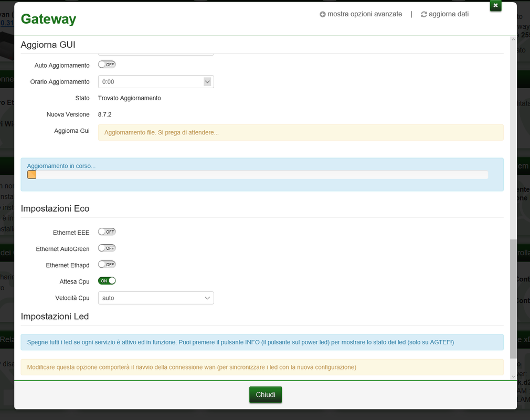The height and width of the screenshot is (420, 530).
Task: Click the 'Aggiornamento in corso...' text
Action: pyautogui.click(x=61, y=166)
